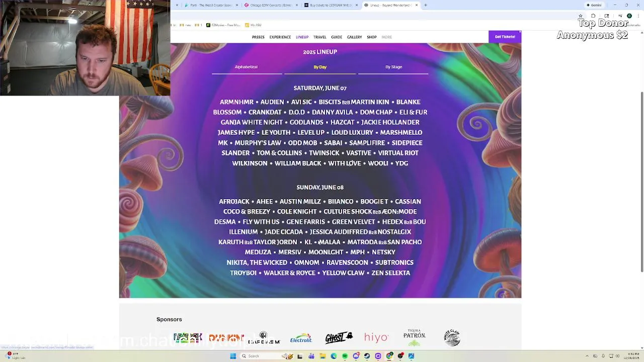Open the GALLERY menu item

tap(354, 37)
